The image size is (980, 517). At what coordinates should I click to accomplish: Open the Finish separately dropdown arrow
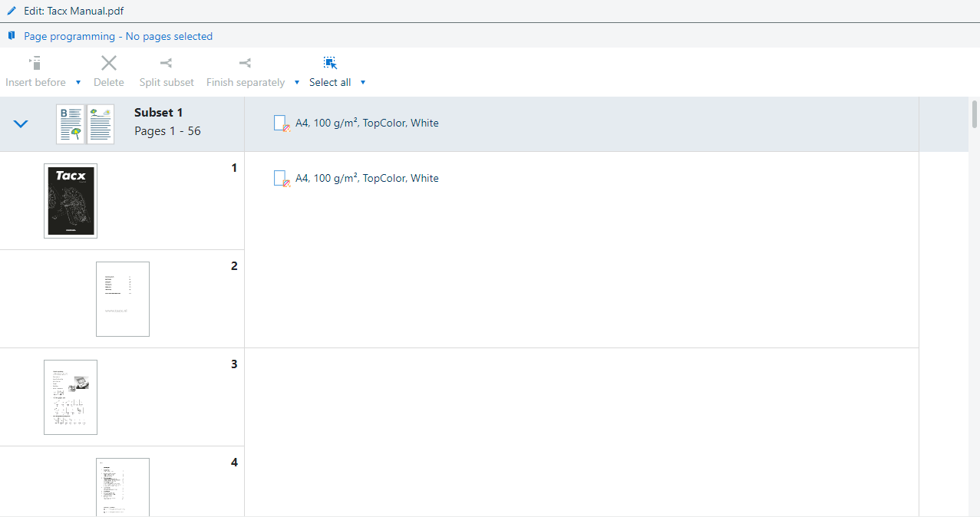[x=297, y=82]
